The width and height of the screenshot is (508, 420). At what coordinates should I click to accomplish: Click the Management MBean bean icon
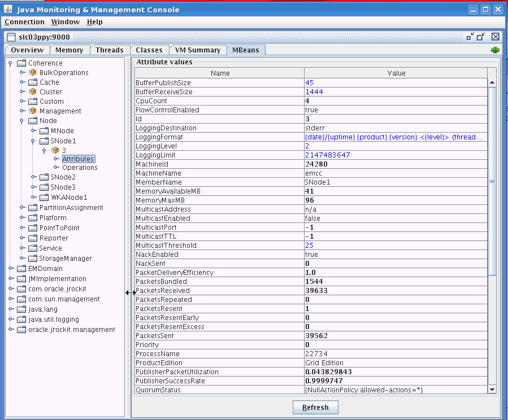(x=31, y=111)
